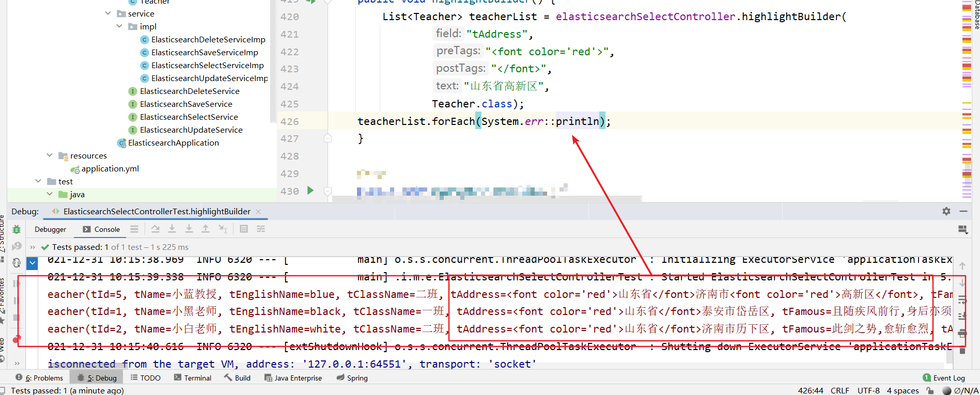Open the Spring tool window
The height and width of the screenshot is (395, 980).
pyautogui.click(x=352, y=378)
